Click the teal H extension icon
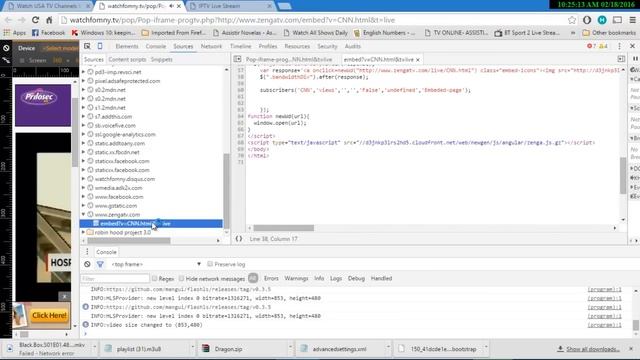Image resolution: width=640 pixels, height=360 pixels. pos(602,20)
